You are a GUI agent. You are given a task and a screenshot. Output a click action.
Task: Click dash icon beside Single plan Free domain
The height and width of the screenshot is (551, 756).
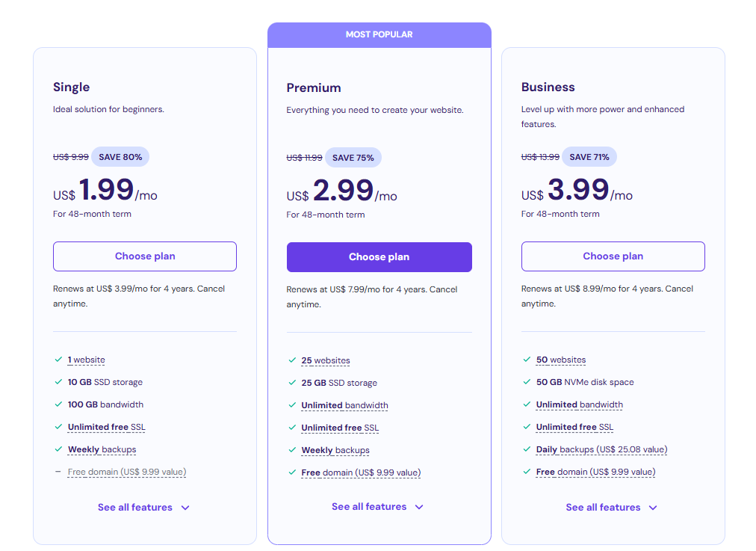coord(58,472)
